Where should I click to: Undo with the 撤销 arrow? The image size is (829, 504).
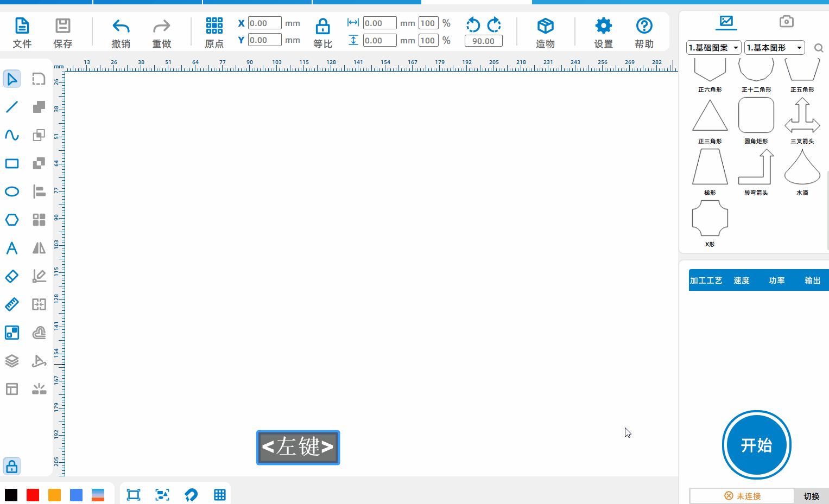[121, 26]
